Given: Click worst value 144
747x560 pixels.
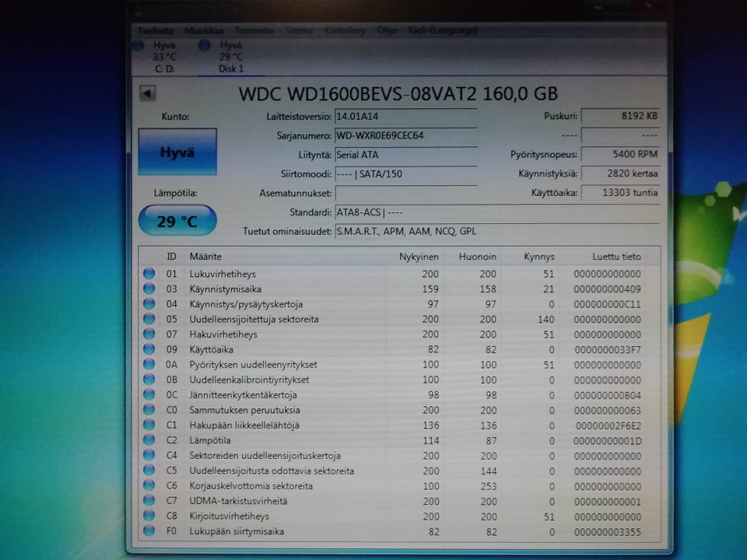Looking at the screenshot, I should [488, 471].
